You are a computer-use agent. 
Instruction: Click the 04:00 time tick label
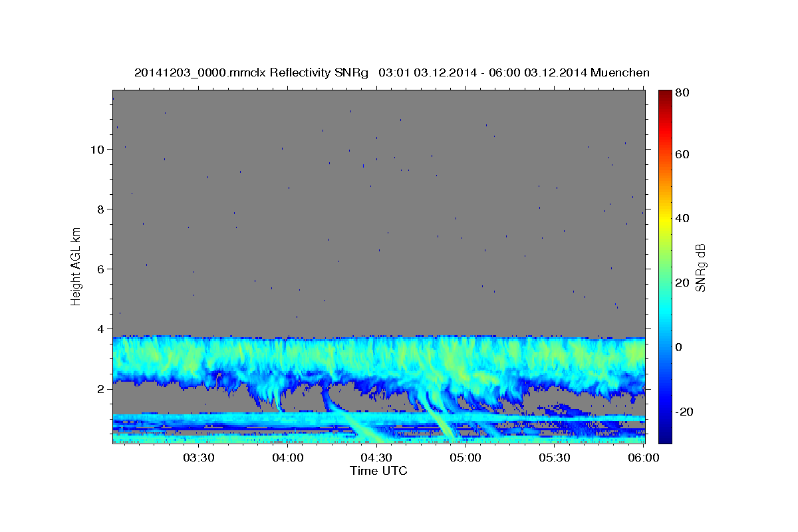coord(288,458)
